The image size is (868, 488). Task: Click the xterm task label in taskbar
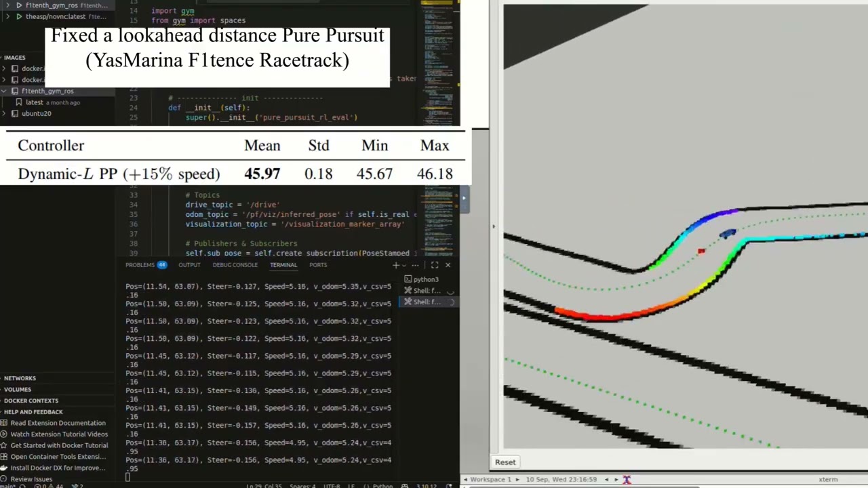828,479
